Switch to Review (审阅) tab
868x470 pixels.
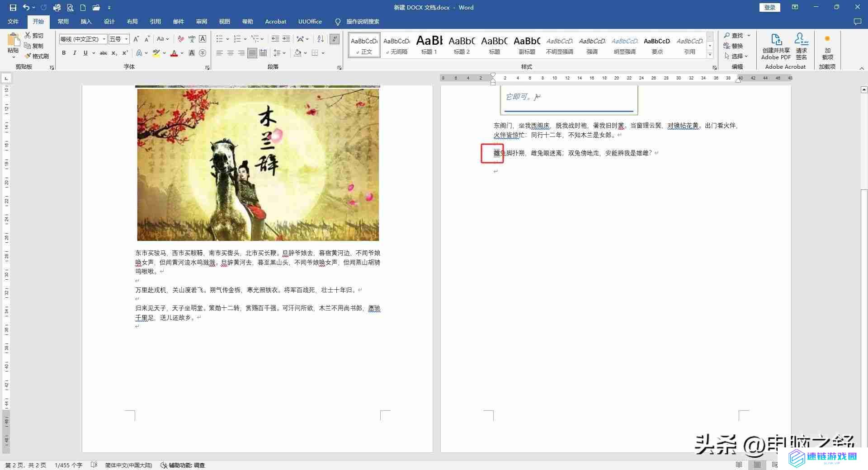pos(201,21)
